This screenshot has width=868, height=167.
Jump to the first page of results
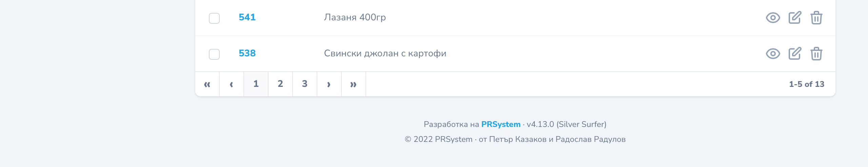click(x=207, y=84)
